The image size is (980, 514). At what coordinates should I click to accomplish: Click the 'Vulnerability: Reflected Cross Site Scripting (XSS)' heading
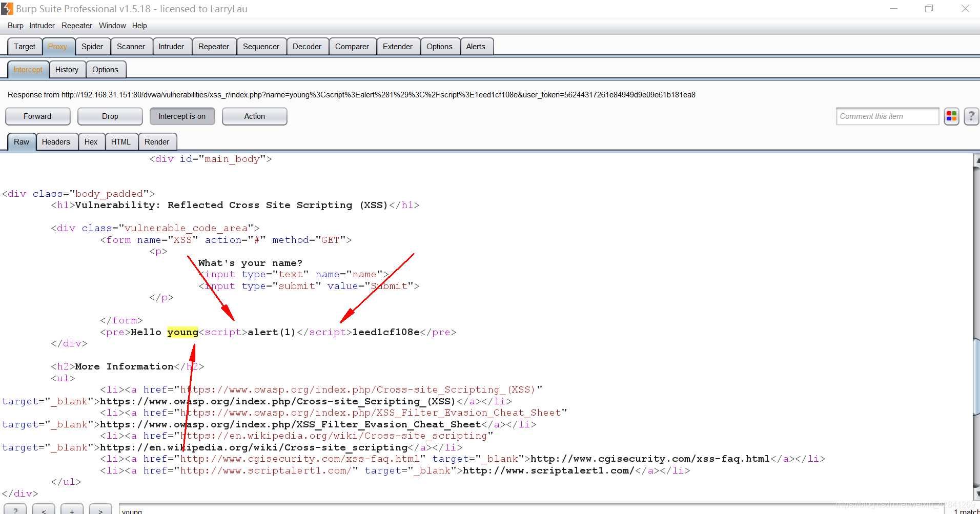click(x=232, y=205)
